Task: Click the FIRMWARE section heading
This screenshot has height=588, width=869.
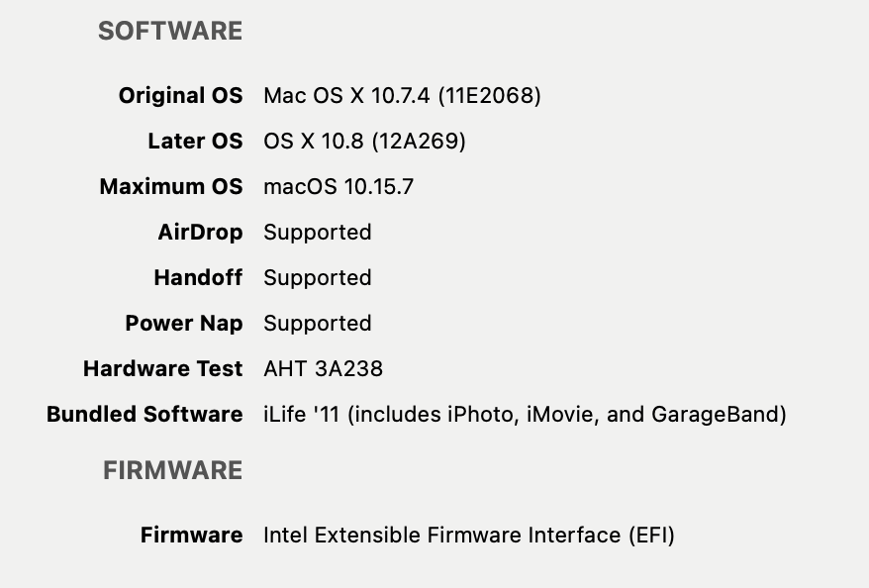Action: tap(173, 471)
